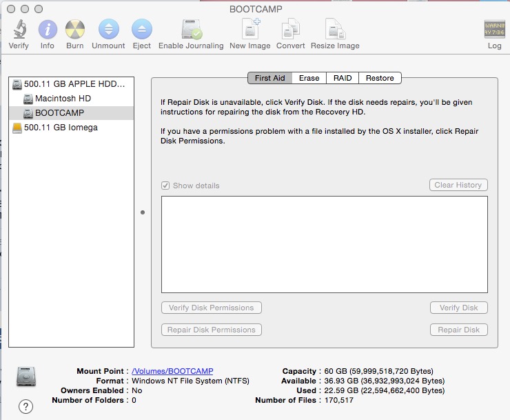Screen dimensions: 510x420
Task: Click the Repair Disk button
Action: [x=458, y=330]
